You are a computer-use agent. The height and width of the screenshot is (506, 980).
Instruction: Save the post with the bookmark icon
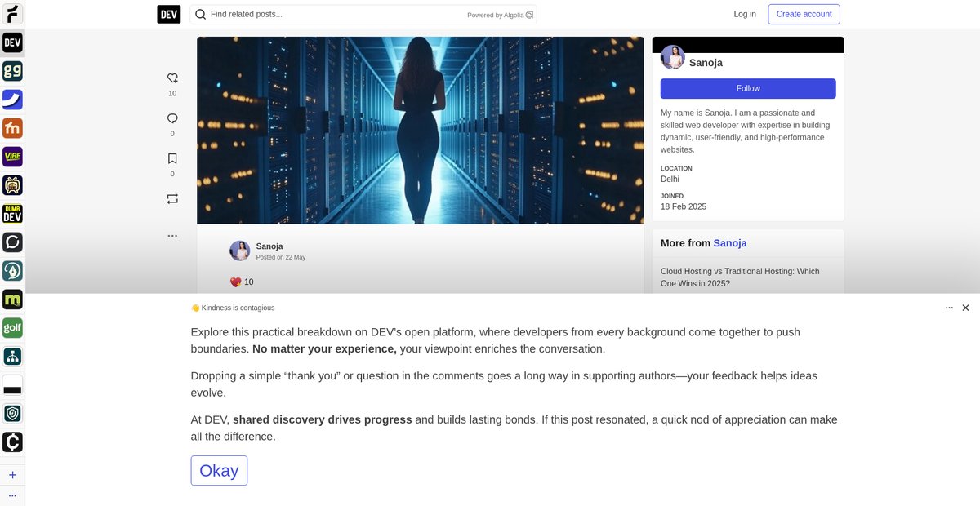(x=172, y=159)
